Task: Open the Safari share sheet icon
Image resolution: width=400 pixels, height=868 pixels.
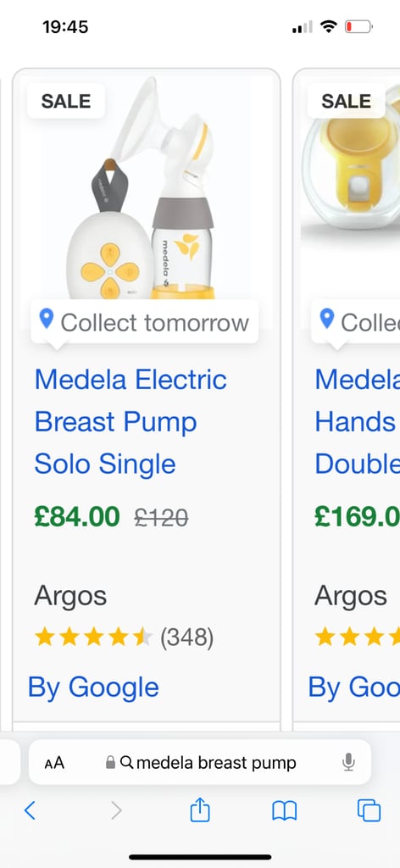Action: click(x=200, y=810)
